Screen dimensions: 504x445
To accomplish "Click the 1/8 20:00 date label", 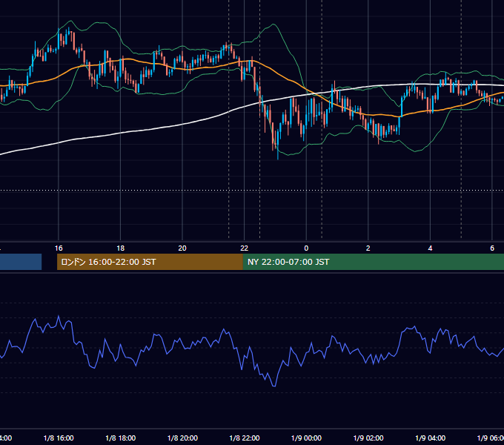I will [182, 438].
